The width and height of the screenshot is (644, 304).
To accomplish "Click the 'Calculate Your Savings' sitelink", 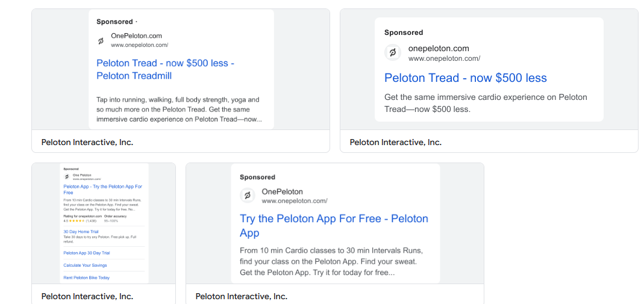I will pos(84,265).
